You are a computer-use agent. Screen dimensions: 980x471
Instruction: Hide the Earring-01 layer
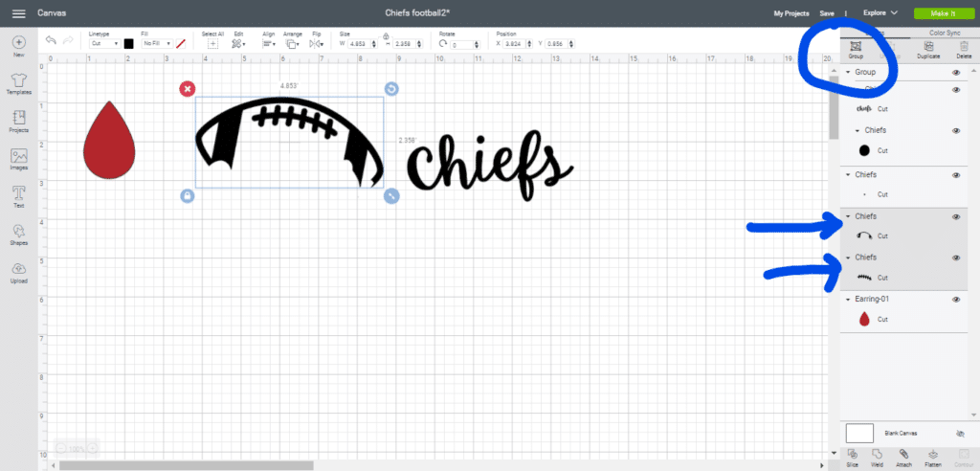coord(956,300)
